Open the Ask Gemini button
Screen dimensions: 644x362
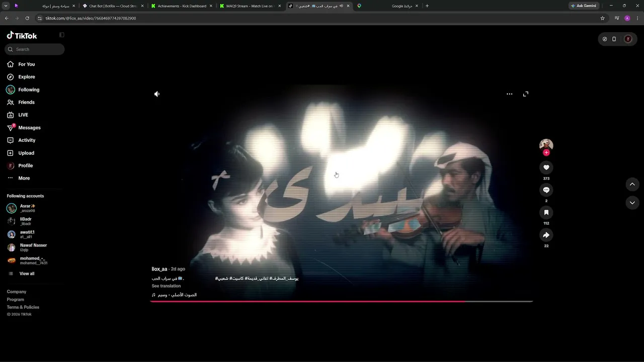[584, 6]
